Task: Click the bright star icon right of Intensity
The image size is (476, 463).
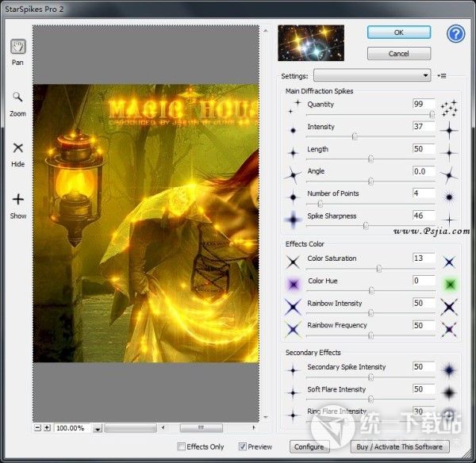Action: point(449,131)
